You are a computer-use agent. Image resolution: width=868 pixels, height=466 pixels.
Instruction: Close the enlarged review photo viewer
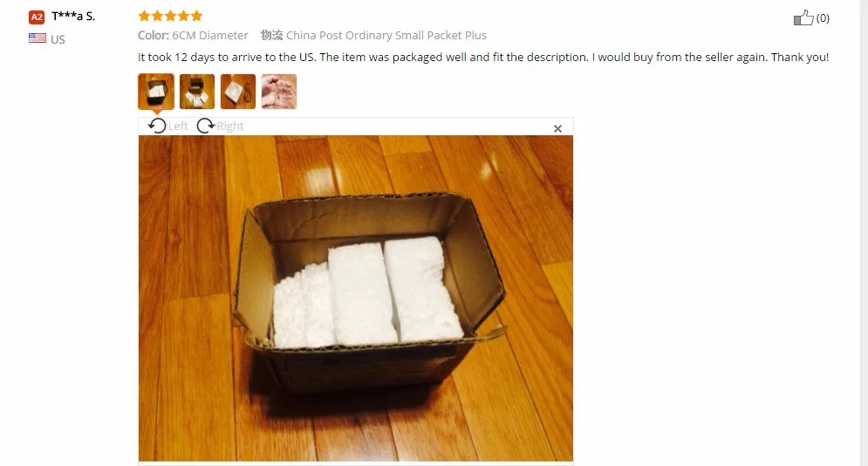point(557,128)
